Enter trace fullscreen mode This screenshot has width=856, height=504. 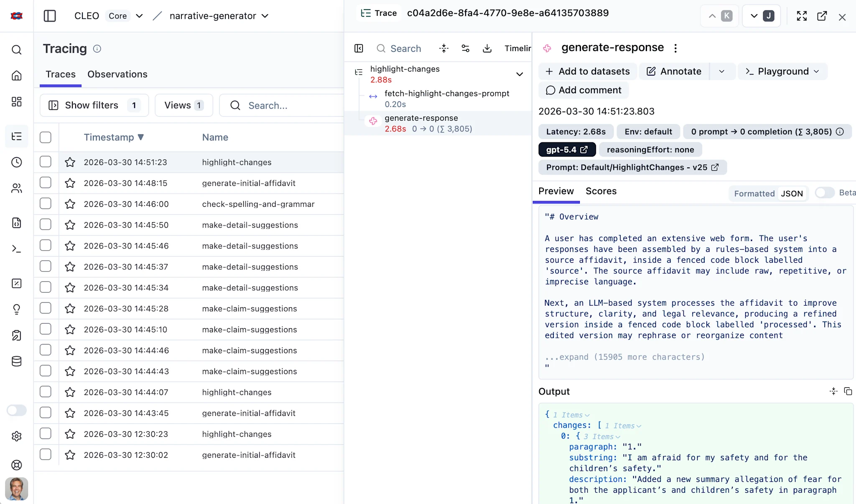click(x=802, y=16)
